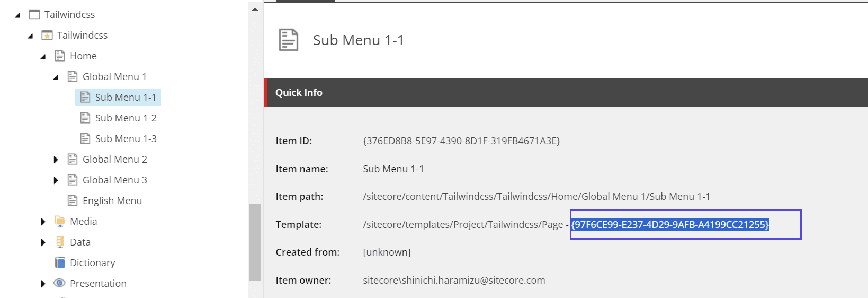Image resolution: width=868 pixels, height=298 pixels.
Task: Click the highlighted template ID GUID
Action: [x=670, y=224]
